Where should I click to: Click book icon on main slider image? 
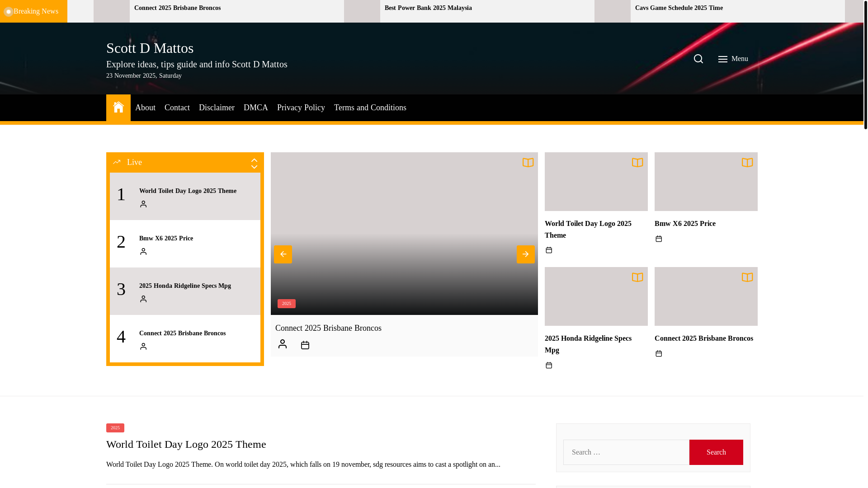pos(528,163)
